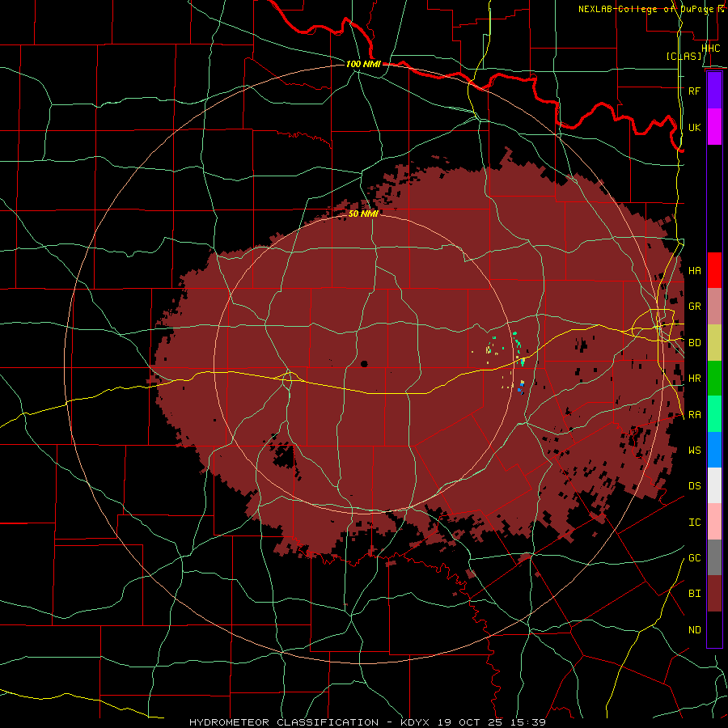Click the IC legend label
This screenshot has height=728, width=728.
(694, 523)
